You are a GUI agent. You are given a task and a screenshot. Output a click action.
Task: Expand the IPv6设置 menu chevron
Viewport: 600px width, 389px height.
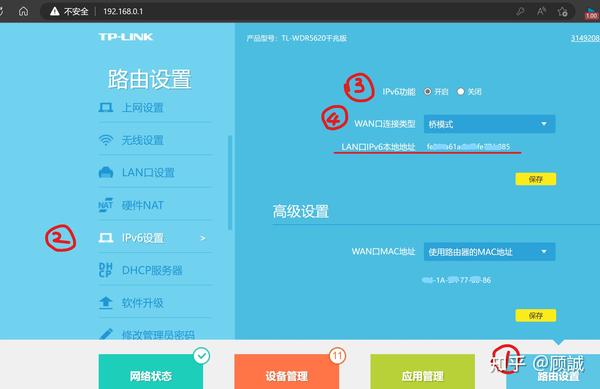[x=203, y=238]
